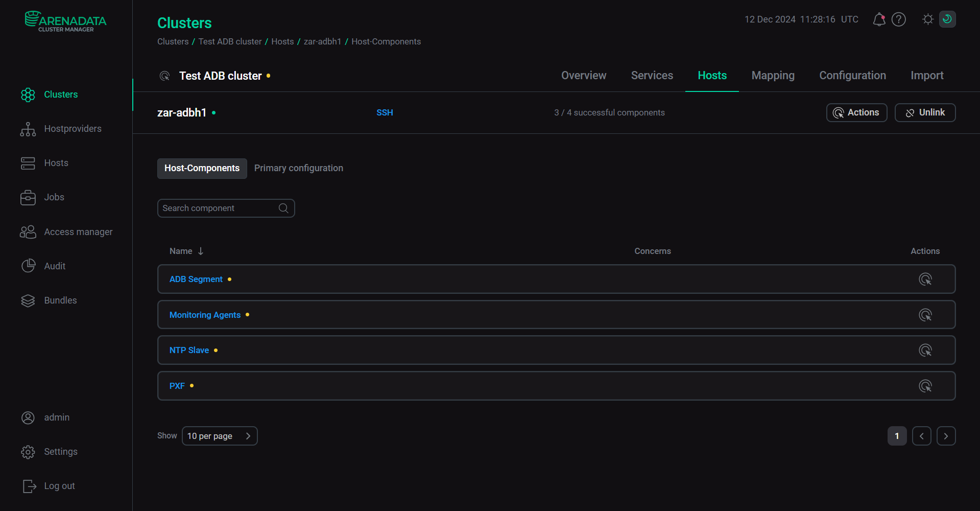This screenshot has width=980, height=511.
Task: Open the ADB Segment link
Action: coord(196,279)
